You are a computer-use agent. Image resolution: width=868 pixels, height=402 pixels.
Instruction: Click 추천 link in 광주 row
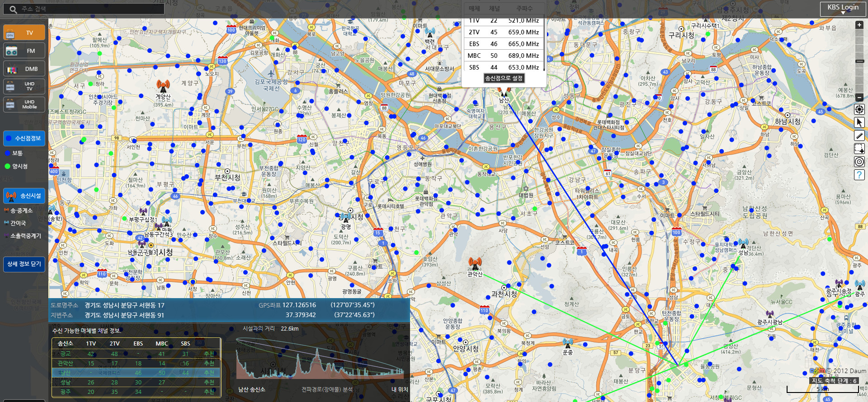(x=209, y=392)
